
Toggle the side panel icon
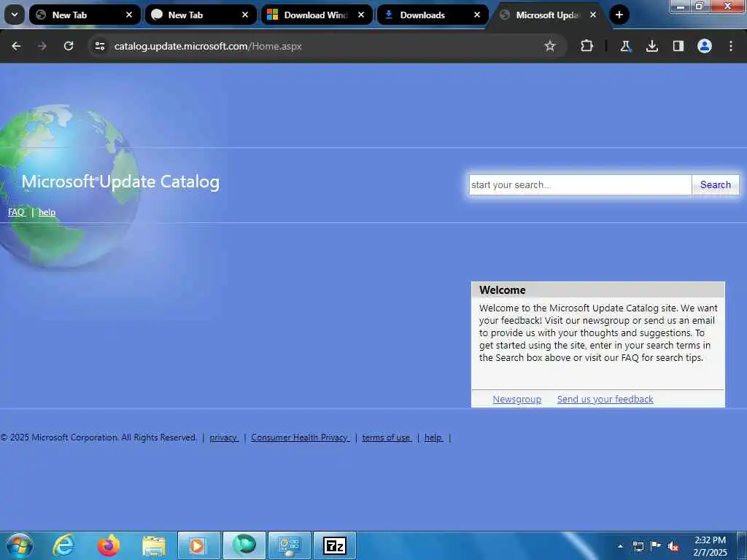pos(678,46)
